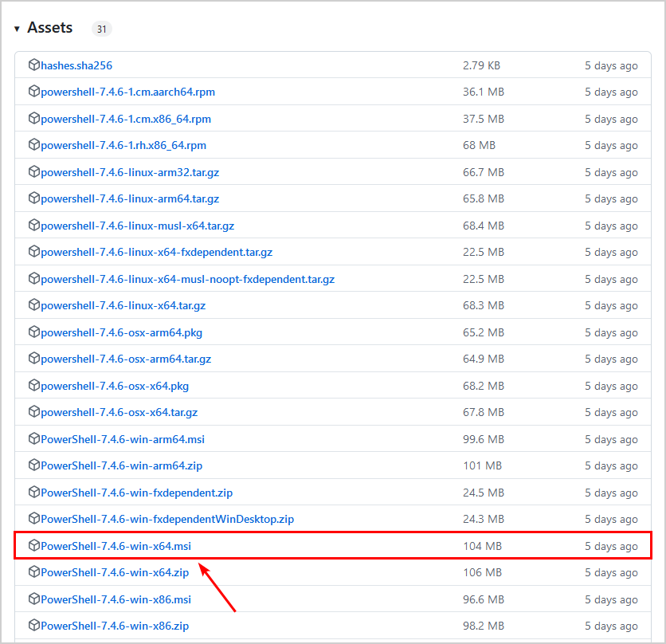This screenshot has width=666, height=644.
Task: Download linux-x64-musl-noopt-fxdependent.tar.gz link
Action: (188, 279)
